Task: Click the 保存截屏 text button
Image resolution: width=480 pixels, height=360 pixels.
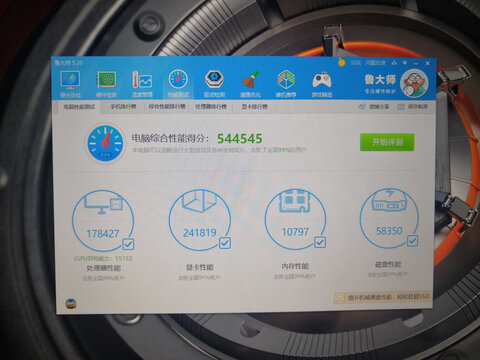Action: pos(417,107)
